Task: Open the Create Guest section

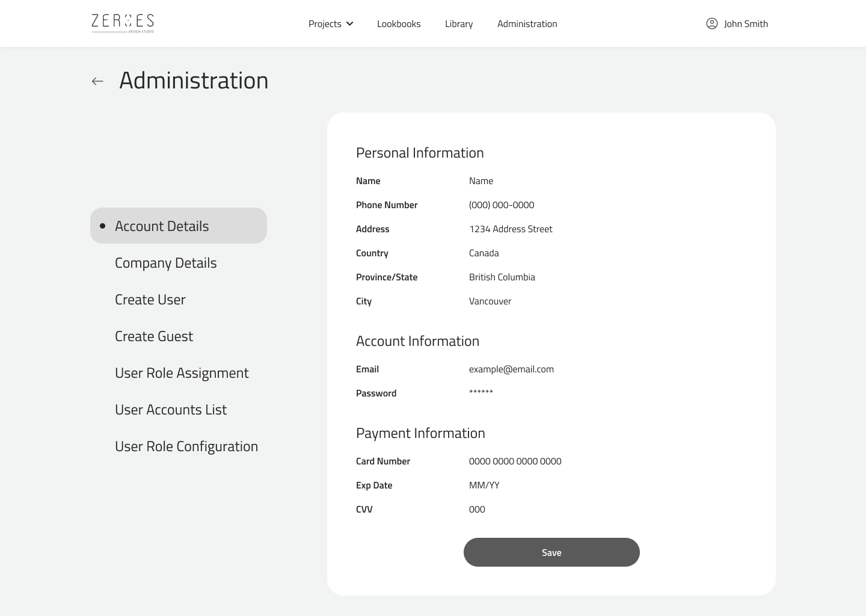Action: (154, 336)
